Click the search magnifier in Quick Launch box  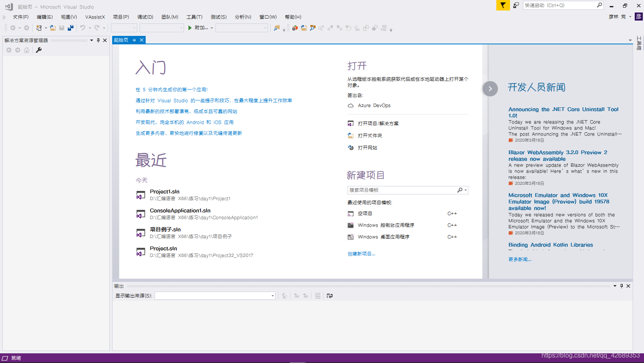[599, 5]
